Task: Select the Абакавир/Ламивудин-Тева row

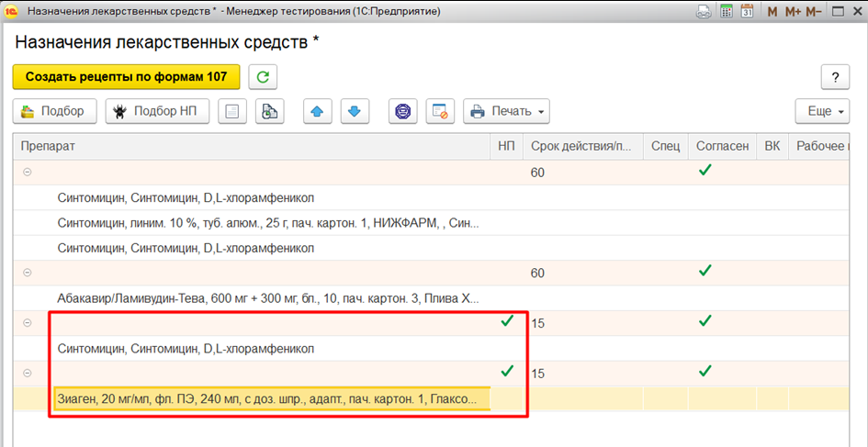Action: 266,298
